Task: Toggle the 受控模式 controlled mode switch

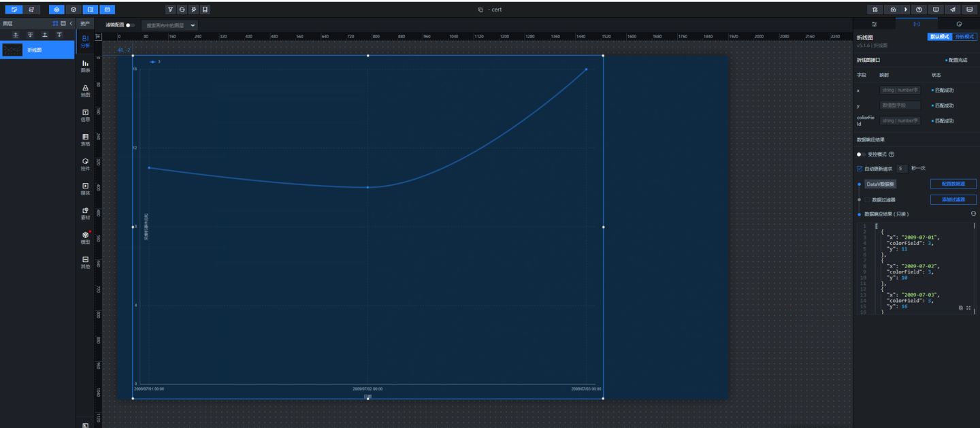Action: (861, 154)
